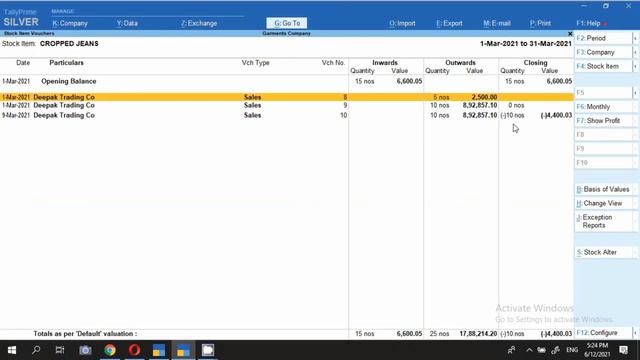Open the P: Print menu
Viewport: 640px width, 360px height.
click(540, 23)
